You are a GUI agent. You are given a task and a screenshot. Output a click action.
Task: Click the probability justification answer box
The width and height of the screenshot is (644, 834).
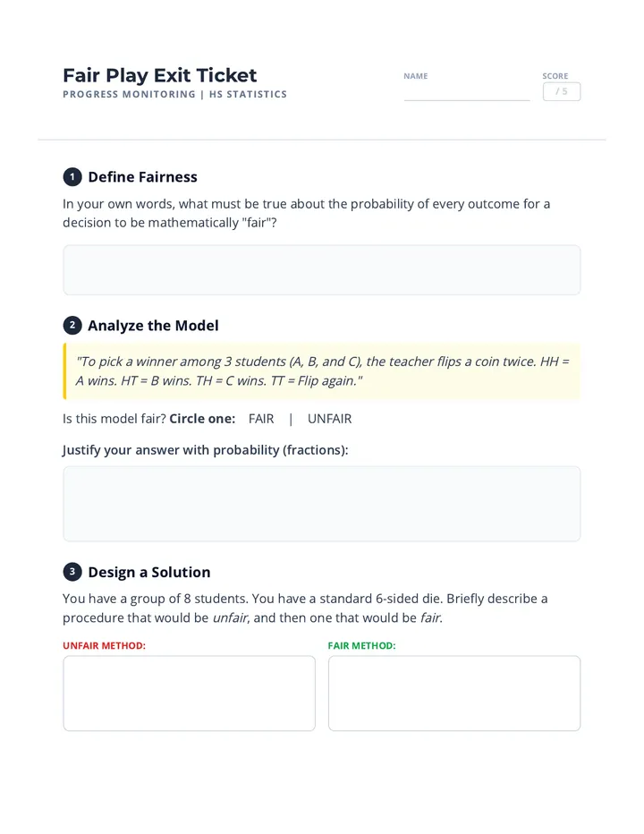[322, 504]
